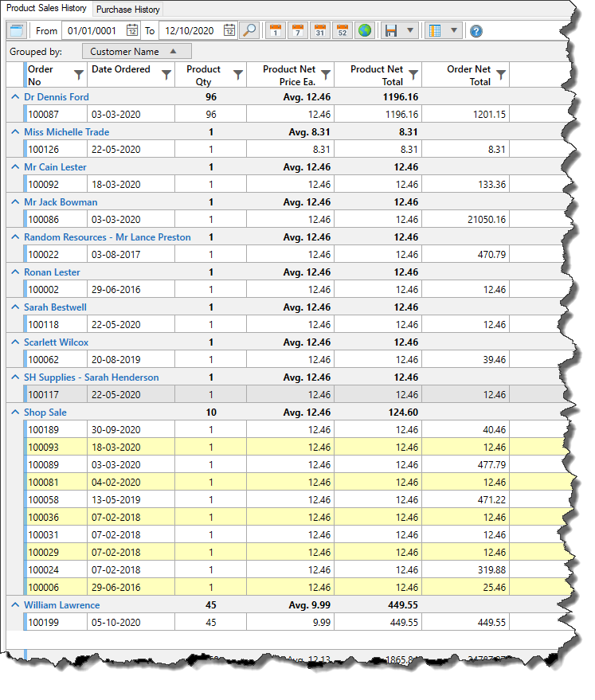Select the Product Sales History tab
This screenshot has height=700, width=595.
pos(46,9)
